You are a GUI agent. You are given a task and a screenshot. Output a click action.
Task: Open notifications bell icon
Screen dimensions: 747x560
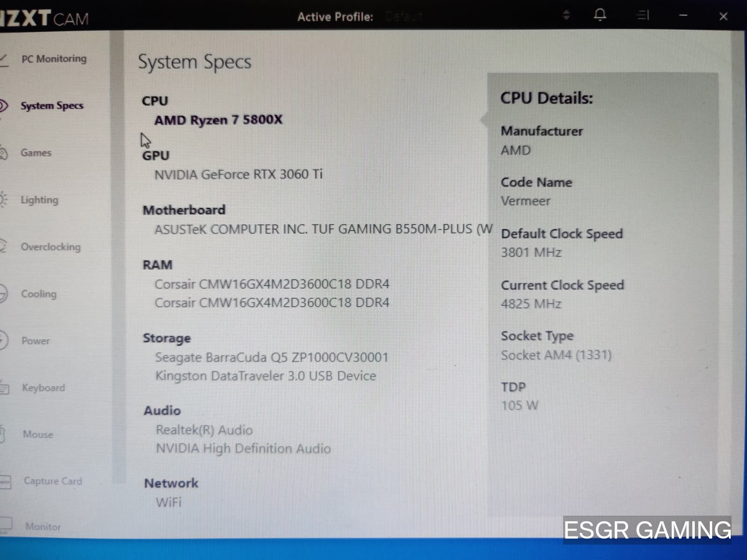(600, 15)
